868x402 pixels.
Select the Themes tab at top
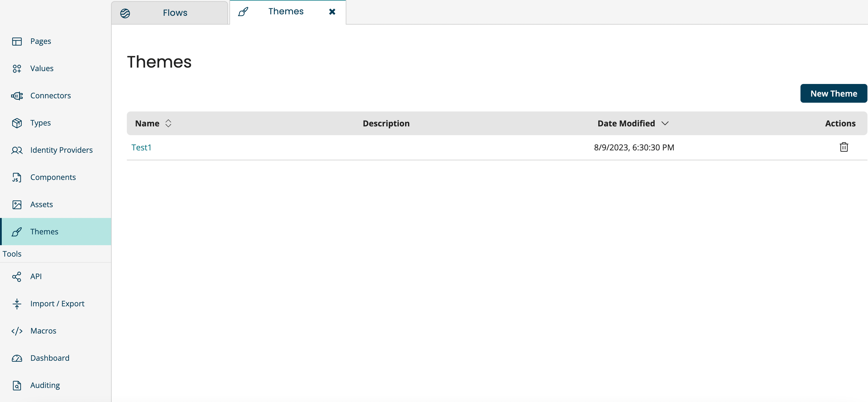[x=286, y=11]
